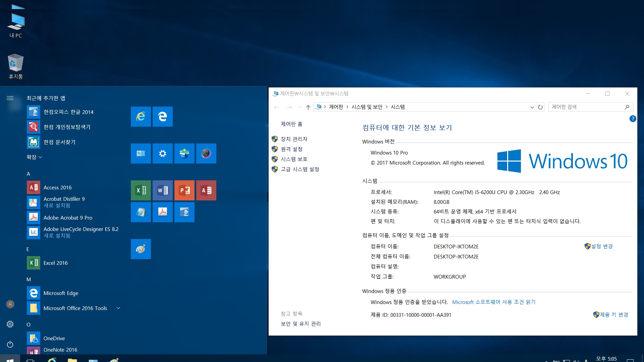The width and height of the screenshot is (644, 362).
Task: Open recent locations dropdown arrow
Action: [300, 107]
